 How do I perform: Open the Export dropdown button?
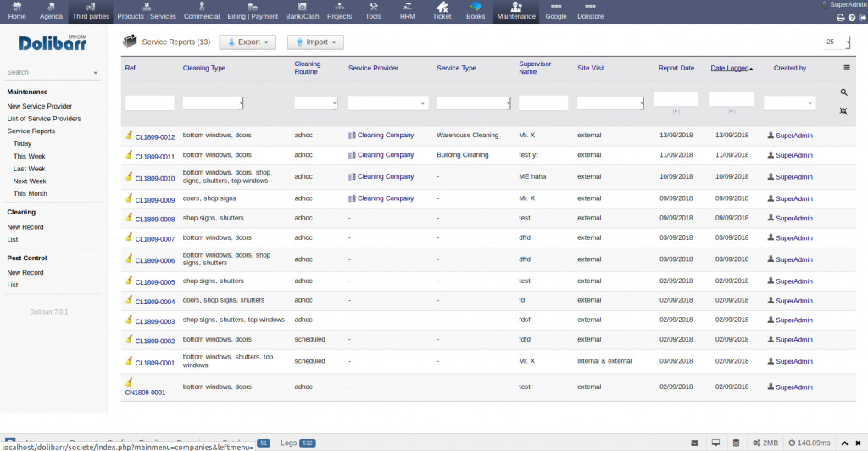pyautogui.click(x=248, y=42)
